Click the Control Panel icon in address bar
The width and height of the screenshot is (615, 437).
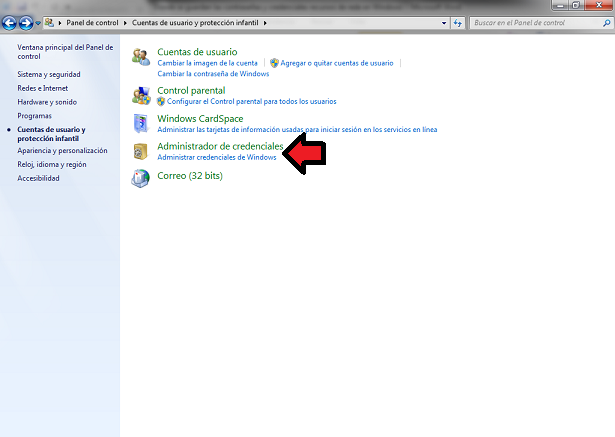pos(49,23)
